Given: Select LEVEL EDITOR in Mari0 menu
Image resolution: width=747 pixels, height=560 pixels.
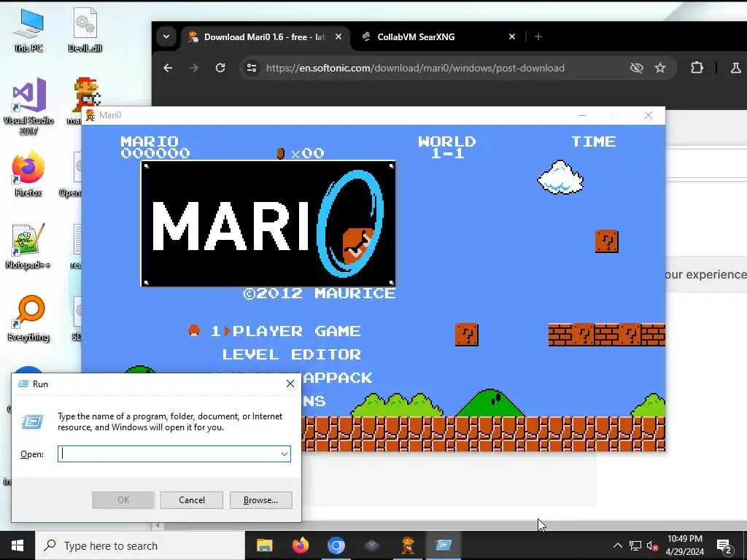Looking at the screenshot, I should [291, 354].
